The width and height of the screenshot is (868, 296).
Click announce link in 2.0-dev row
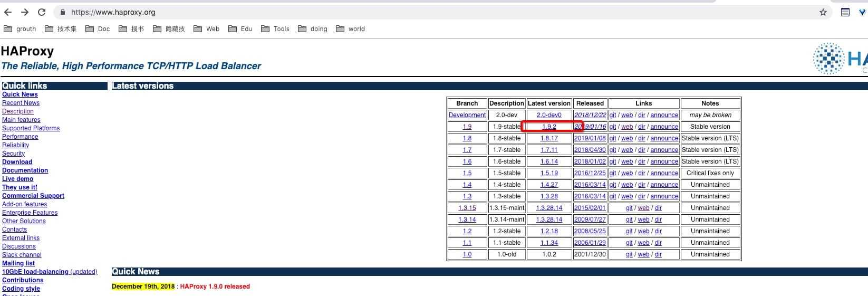tap(664, 115)
